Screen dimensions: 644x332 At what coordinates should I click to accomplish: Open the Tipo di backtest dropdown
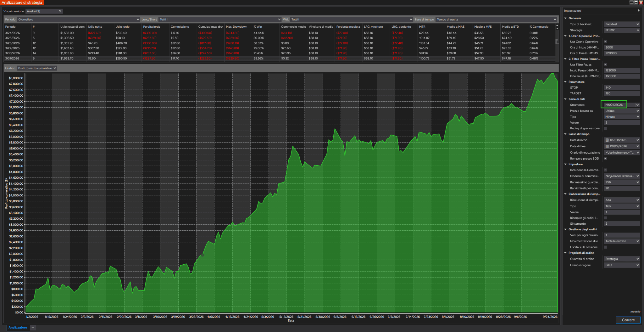click(622, 24)
